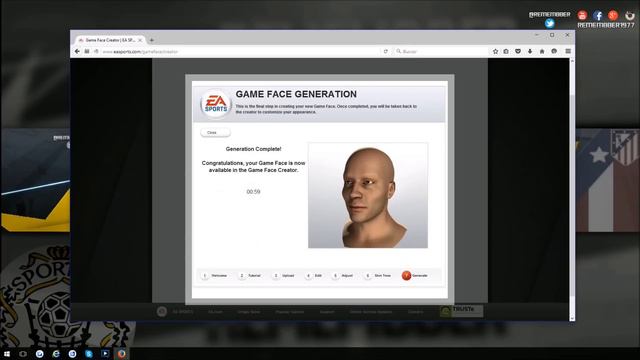This screenshot has height=360, width=640.
Task: Click the Buscar search field
Action: coord(440,51)
